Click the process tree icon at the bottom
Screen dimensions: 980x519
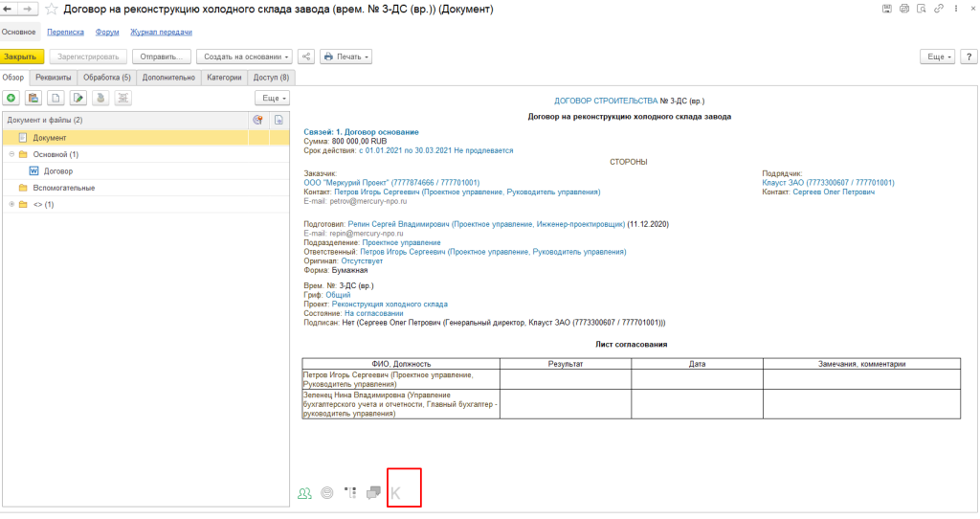(350, 493)
